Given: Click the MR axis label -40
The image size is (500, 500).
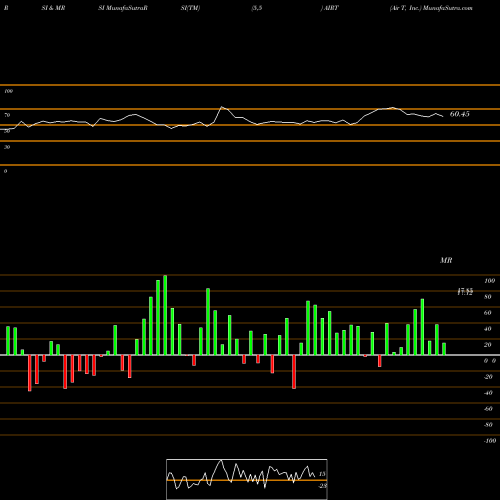Looking at the screenshot, I should (x=488, y=393).
